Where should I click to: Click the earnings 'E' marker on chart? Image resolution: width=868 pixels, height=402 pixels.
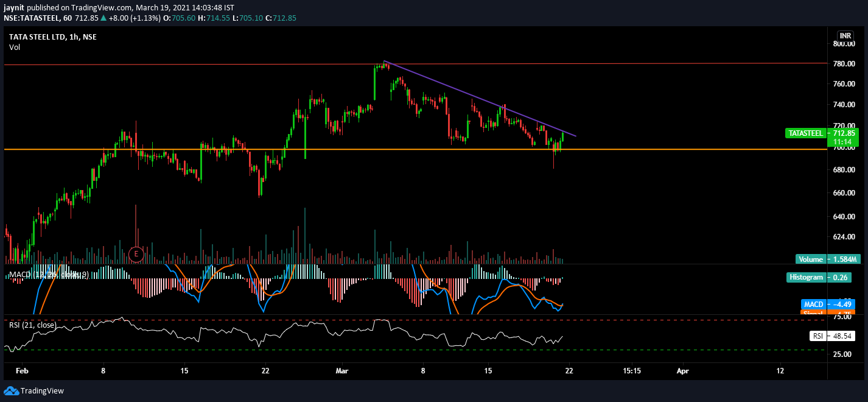coord(136,254)
